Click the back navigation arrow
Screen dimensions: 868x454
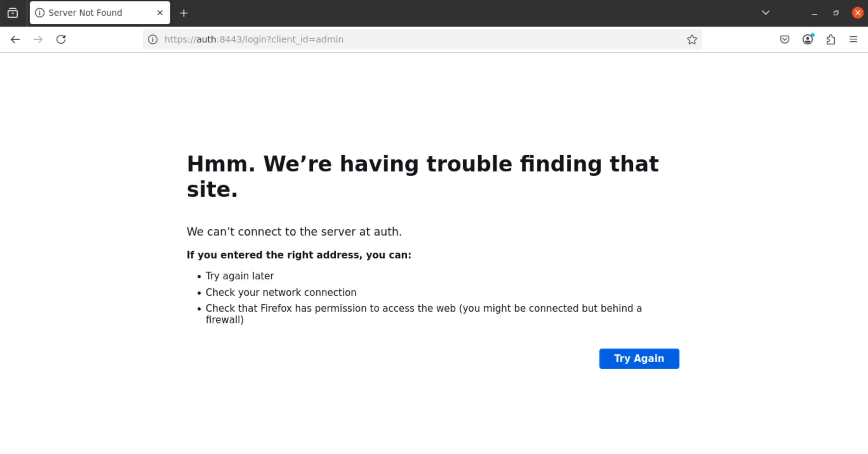pos(15,39)
